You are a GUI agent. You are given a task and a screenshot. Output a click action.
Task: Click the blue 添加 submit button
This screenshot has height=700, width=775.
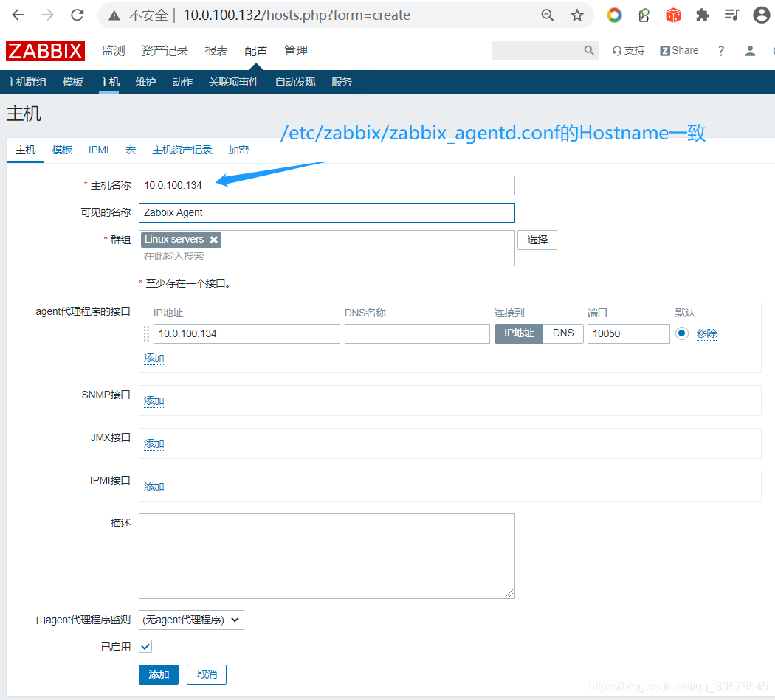tap(159, 674)
